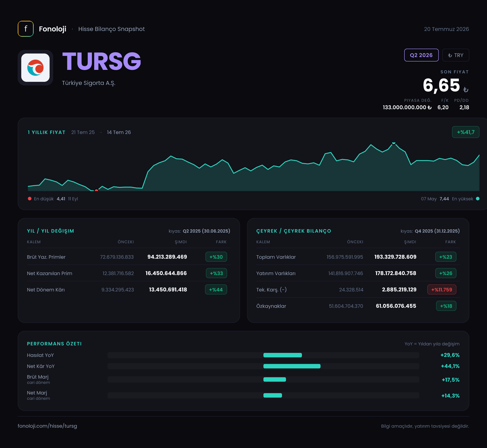Click the +29,6% Hasılat YoY value

point(450,355)
